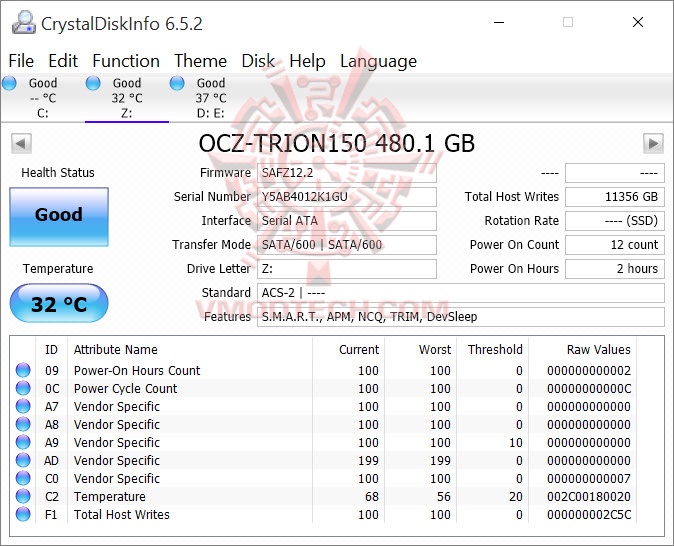Click the Standard field ACS-2

tap(461, 293)
